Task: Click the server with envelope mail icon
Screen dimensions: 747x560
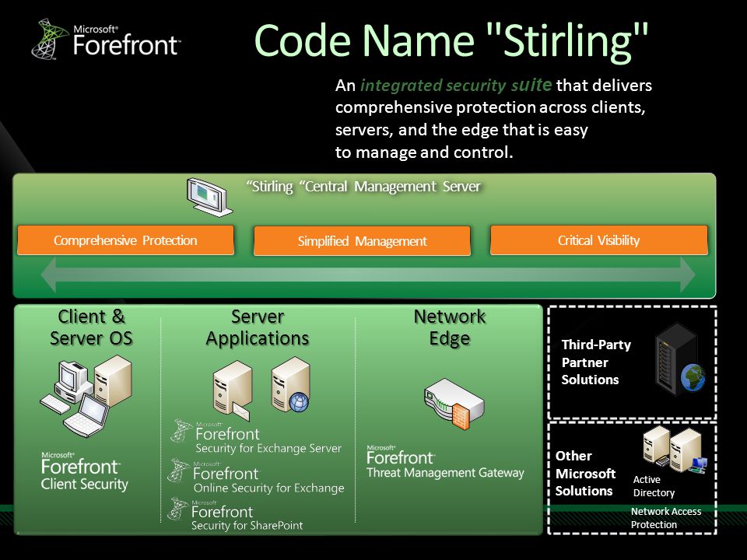Action: pos(232,390)
